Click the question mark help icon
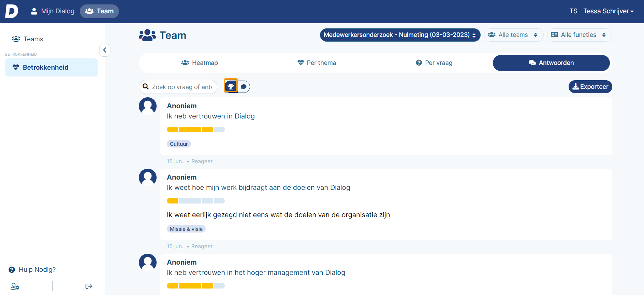The image size is (644, 295). pyautogui.click(x=12, y=270)
